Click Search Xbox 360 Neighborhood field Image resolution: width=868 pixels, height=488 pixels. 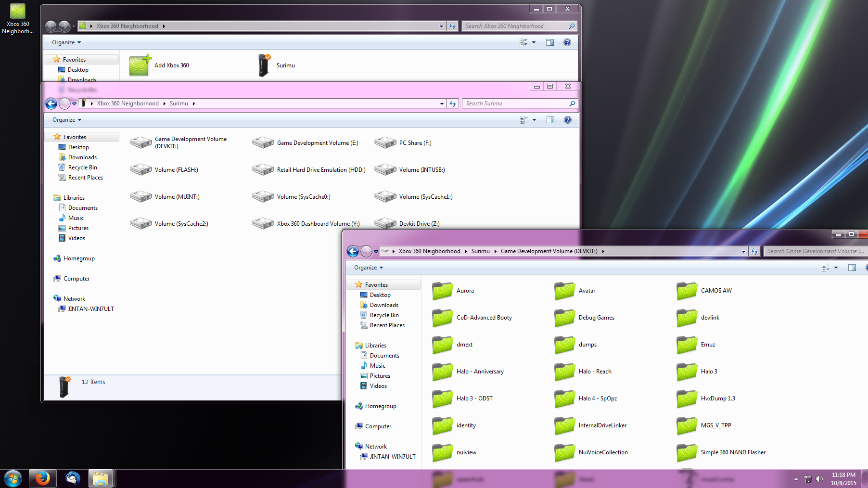click(519, 26)
